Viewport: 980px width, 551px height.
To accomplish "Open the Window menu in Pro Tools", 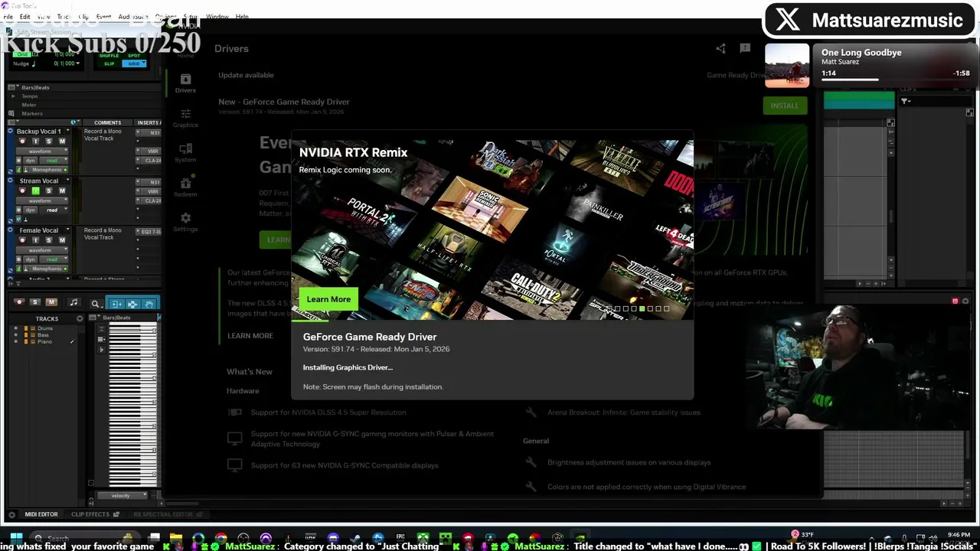I will click(x=217, y=16).
